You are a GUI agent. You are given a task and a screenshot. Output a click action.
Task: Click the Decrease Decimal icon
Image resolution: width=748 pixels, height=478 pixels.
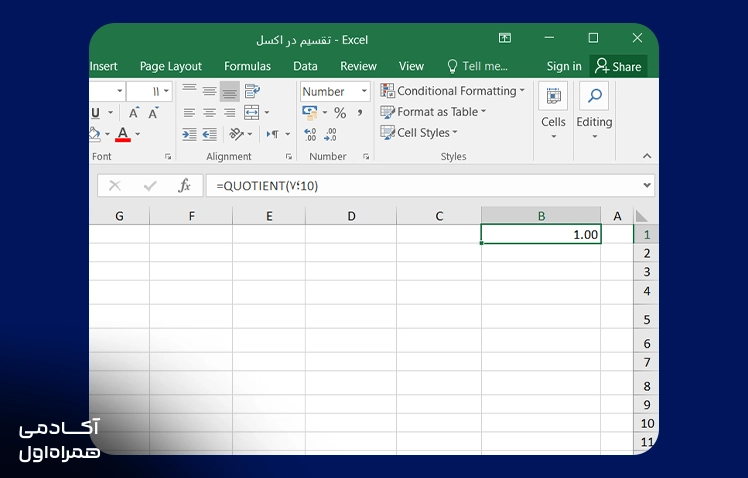[x=330, y=135]
